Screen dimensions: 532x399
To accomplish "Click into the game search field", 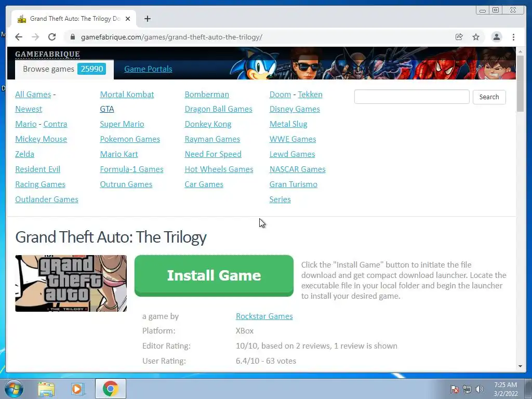I will tap(411, 97).
